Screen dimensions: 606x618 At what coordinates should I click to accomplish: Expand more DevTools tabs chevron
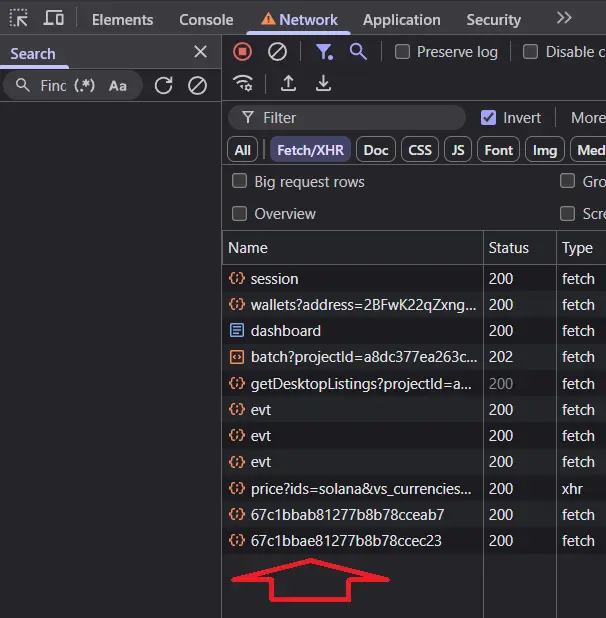point(564,18)
